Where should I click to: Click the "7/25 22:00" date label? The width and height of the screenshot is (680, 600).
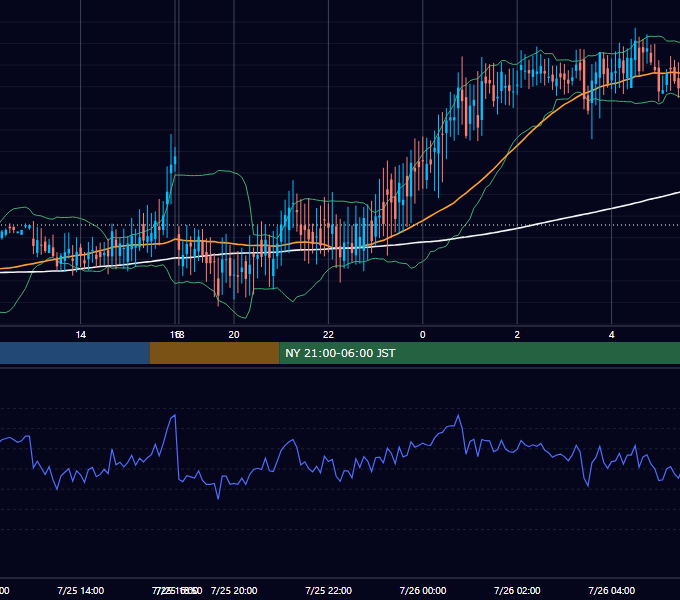[x=328, y=590]
